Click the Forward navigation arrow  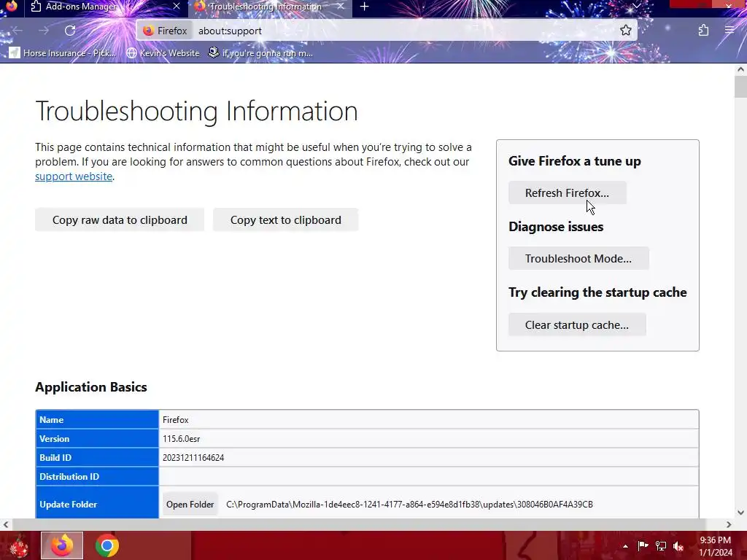coord(44,31)
